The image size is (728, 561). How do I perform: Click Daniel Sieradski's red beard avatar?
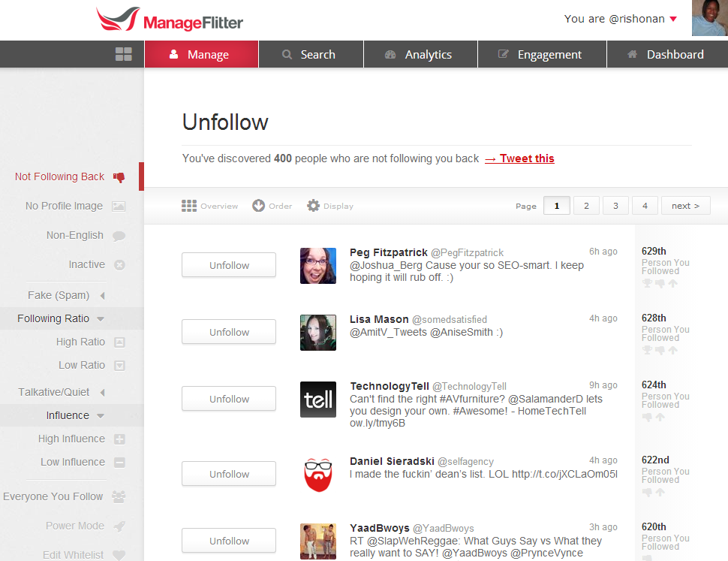pyautogui.click(x=318, y=475)
